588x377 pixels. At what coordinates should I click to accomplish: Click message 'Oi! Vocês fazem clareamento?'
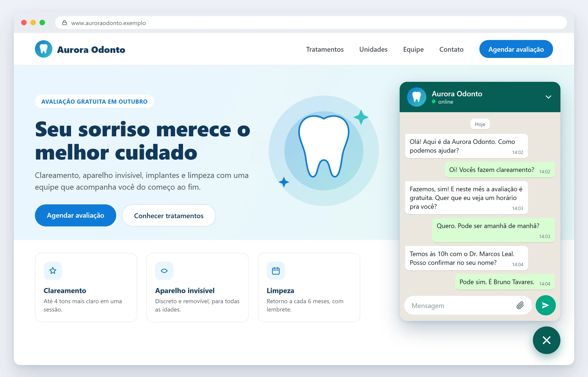pyautogui.click(x=500, y=170)
